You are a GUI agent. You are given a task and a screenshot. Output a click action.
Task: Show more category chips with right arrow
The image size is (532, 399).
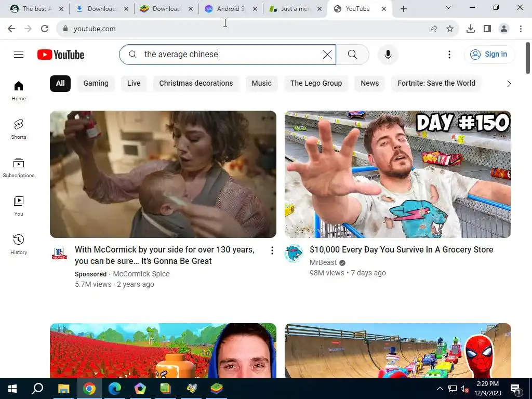(x=509, y=84)
